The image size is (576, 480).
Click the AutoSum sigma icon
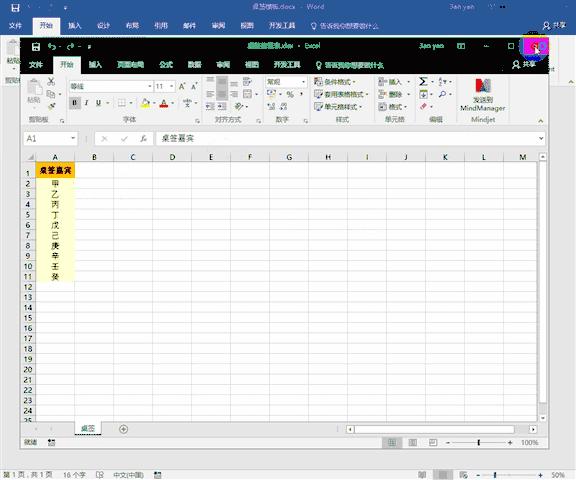[x=423, y=81]
